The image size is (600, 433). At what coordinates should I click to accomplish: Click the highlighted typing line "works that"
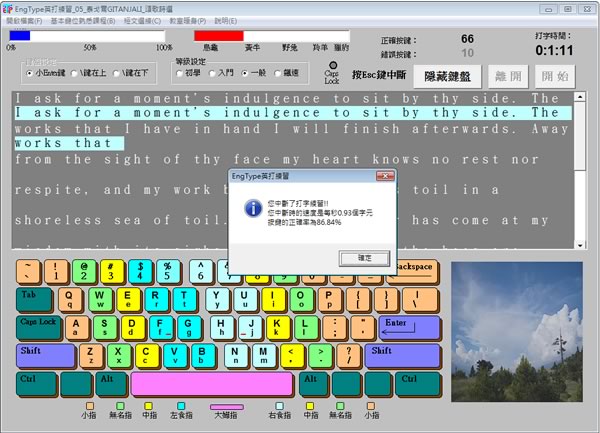point(69,143)
